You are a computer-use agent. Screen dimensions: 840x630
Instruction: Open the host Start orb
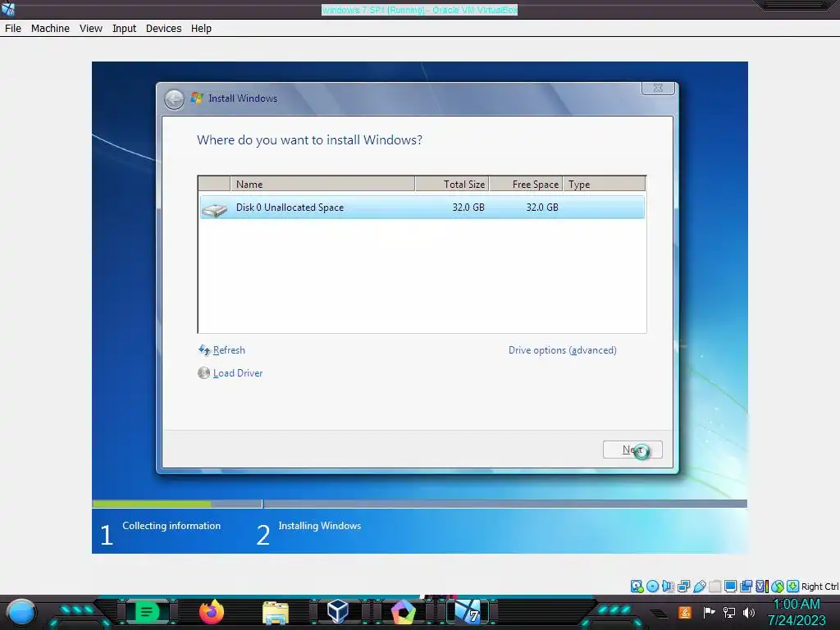pos(21,612)
